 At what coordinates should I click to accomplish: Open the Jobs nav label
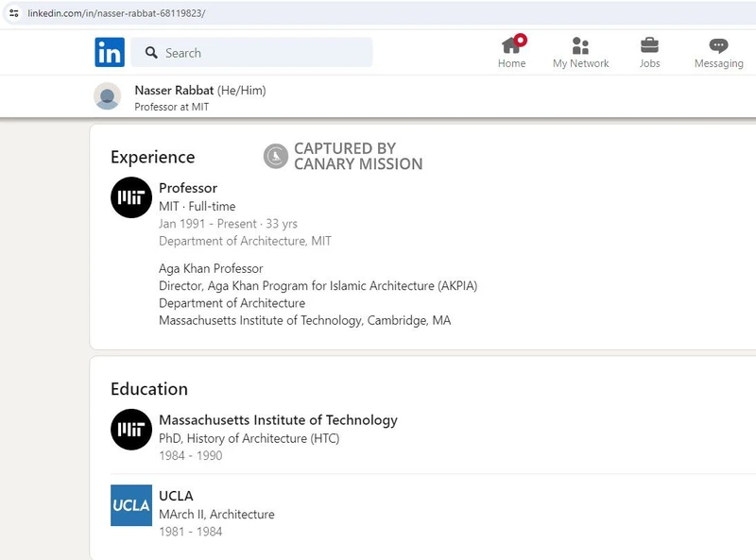649,63
